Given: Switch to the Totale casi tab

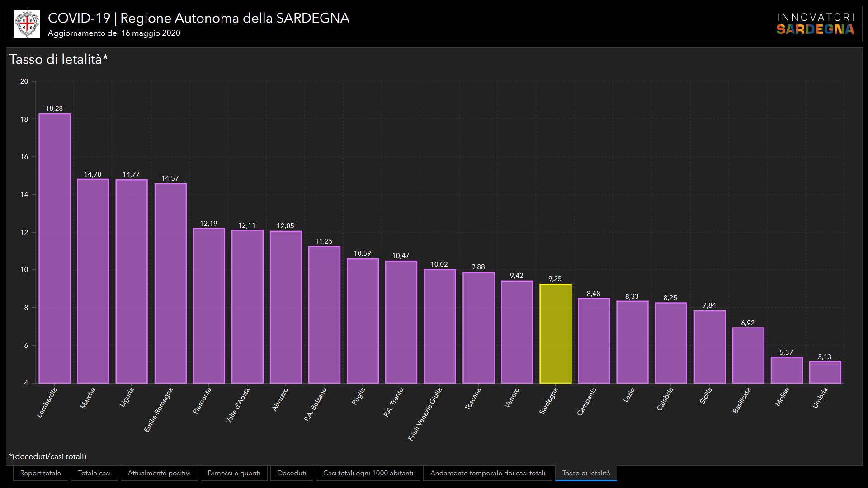Looking at the screenshot, I should (x=94, y=473).
